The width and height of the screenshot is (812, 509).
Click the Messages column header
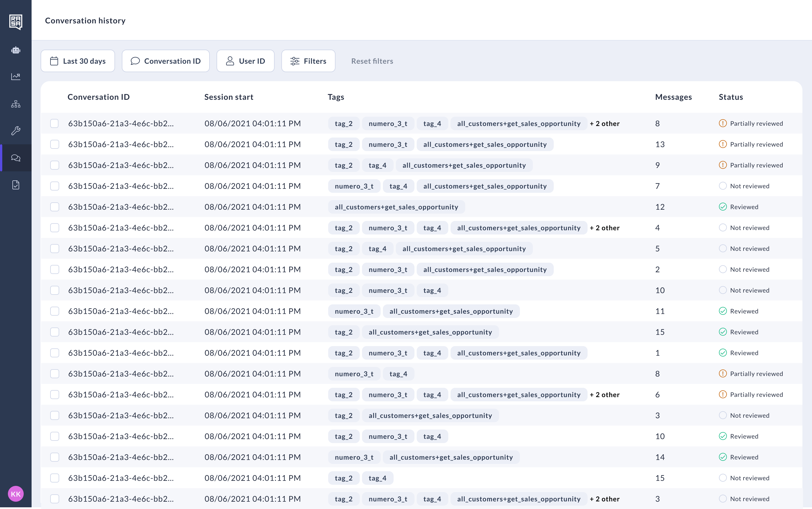673,97
